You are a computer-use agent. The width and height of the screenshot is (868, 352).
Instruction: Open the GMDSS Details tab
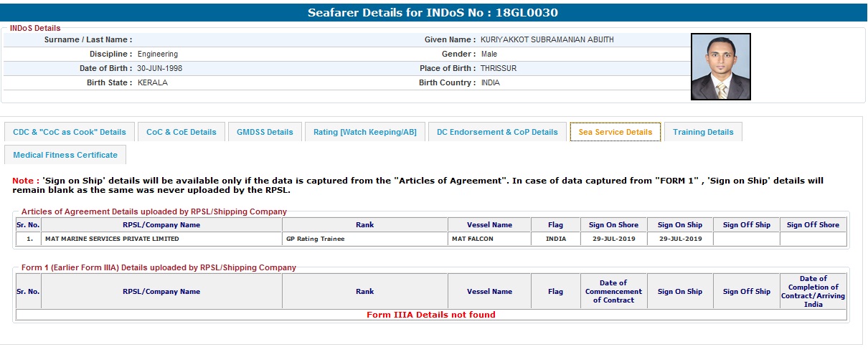(x=265, y=132)
